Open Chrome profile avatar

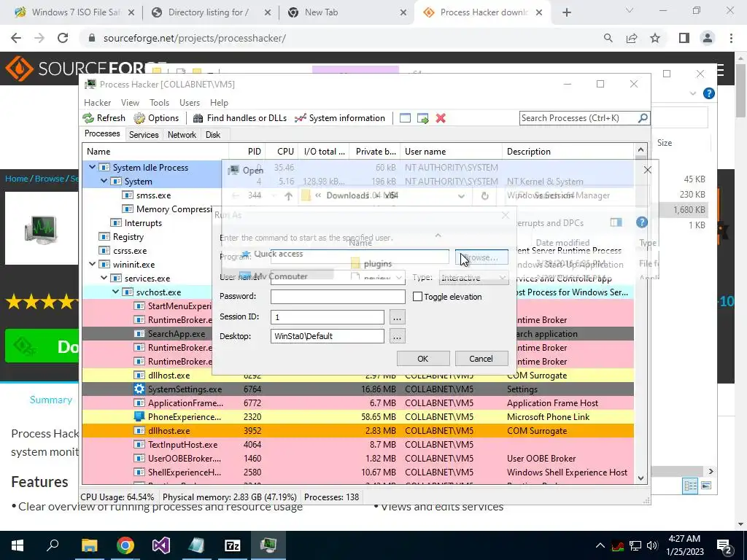708,38
